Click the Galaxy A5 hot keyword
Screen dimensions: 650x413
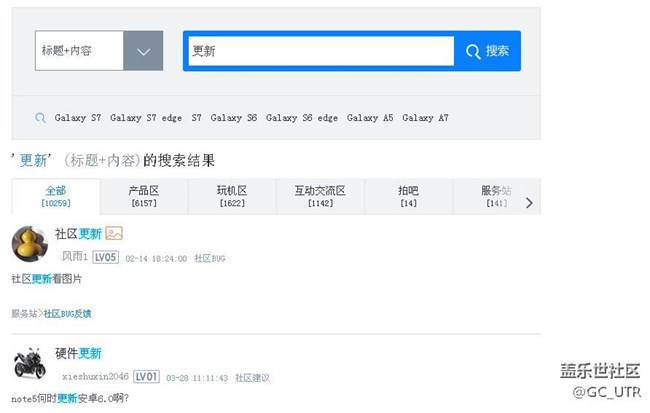pos(370,118)
